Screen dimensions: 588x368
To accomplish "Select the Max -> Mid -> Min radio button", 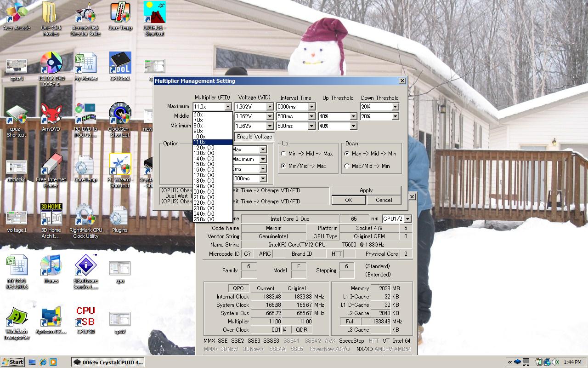I will (346, 154).
